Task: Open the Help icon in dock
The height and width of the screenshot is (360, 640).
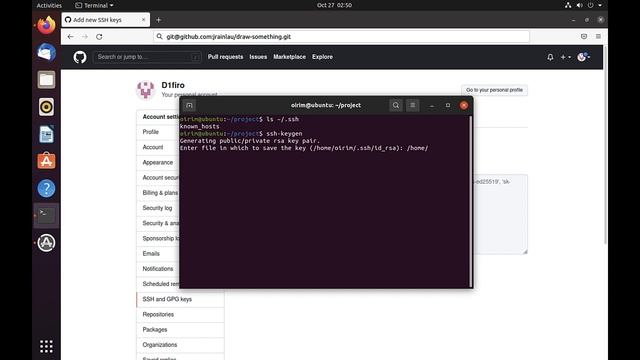Action: click(x=46, y=189)
